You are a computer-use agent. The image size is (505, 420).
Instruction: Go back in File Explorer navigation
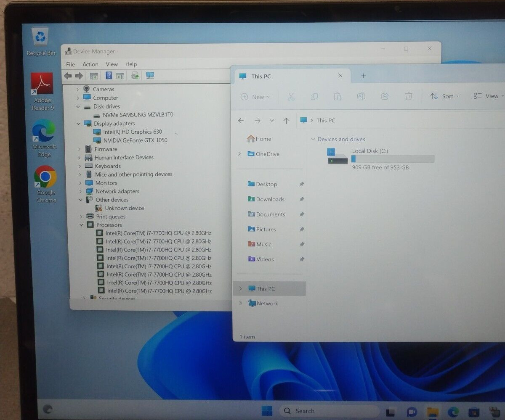241,121
